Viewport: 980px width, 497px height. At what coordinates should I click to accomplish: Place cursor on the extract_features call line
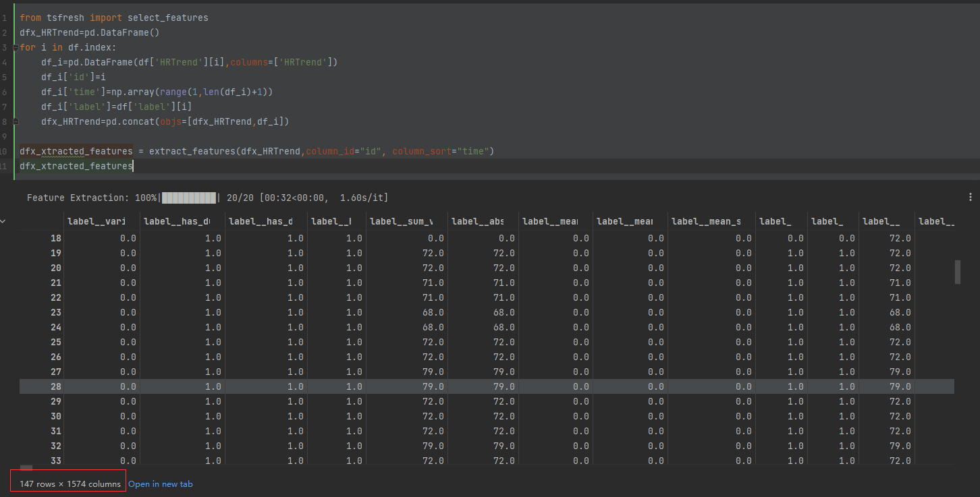coord(256,151)
